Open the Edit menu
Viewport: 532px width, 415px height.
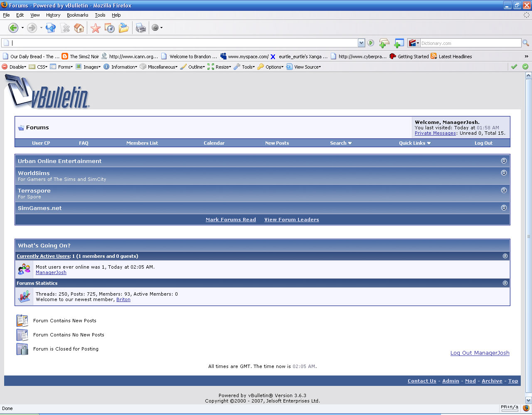point(20,15)
